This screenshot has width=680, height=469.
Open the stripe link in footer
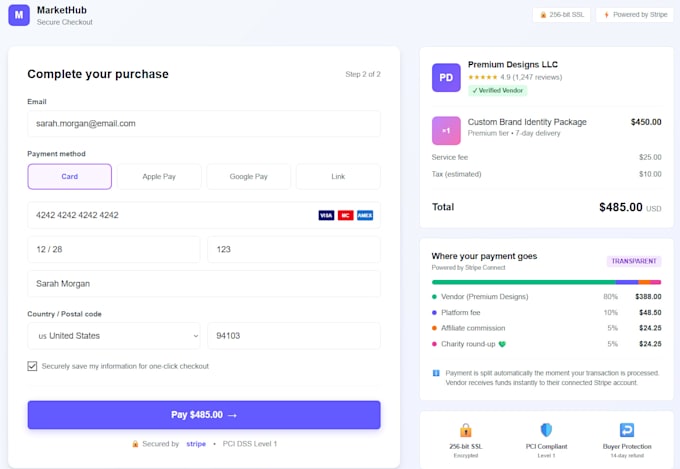196,444
